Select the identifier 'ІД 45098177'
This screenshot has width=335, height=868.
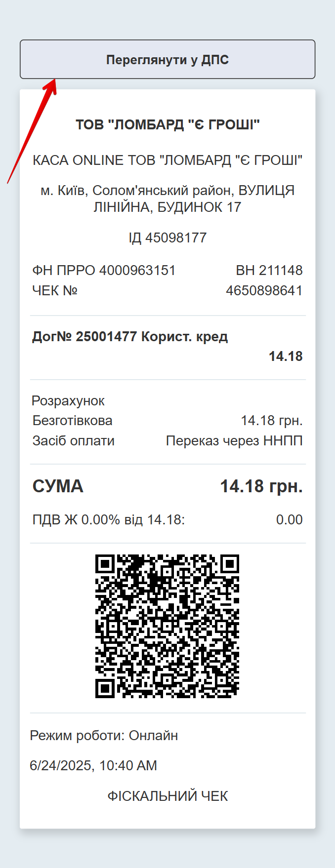167,237
